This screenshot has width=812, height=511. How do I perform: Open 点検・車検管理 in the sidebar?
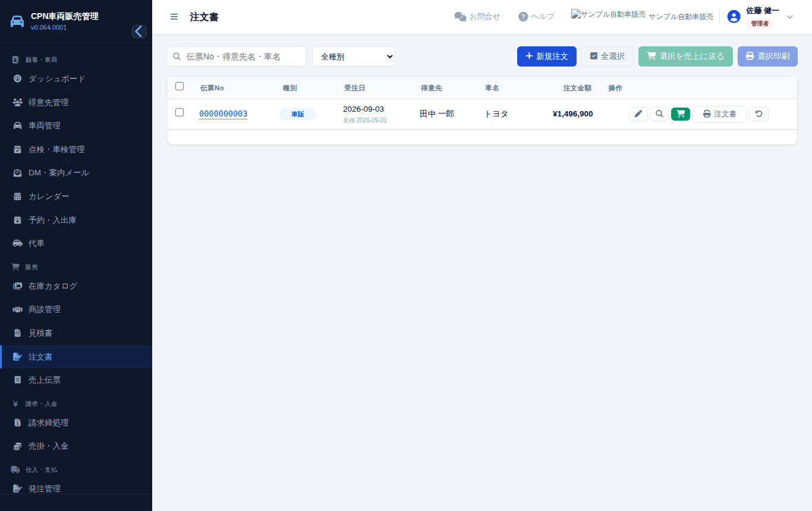(x=76, y=150)
